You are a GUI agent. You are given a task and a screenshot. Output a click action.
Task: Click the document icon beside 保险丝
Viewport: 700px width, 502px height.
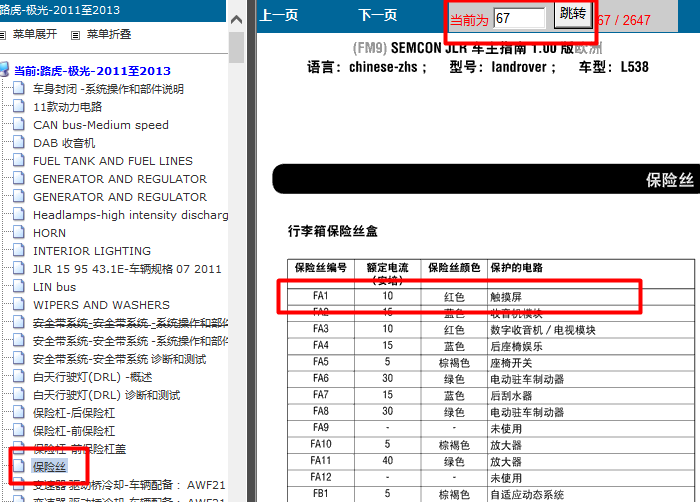click(x=19, y=466)
